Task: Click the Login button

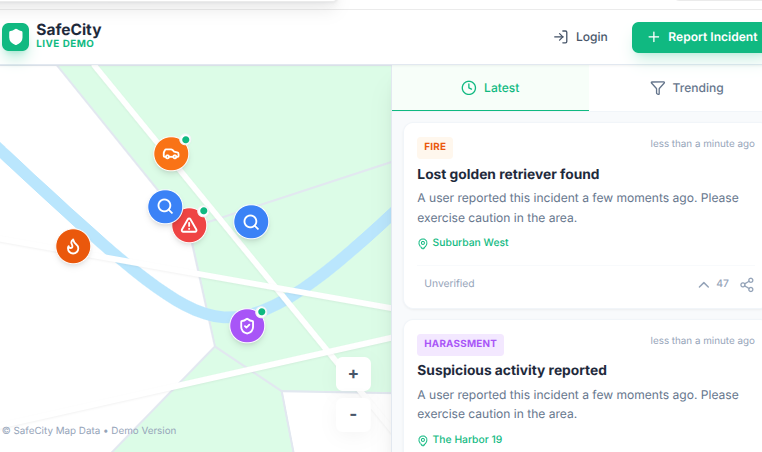Action: tap(580, 37)
